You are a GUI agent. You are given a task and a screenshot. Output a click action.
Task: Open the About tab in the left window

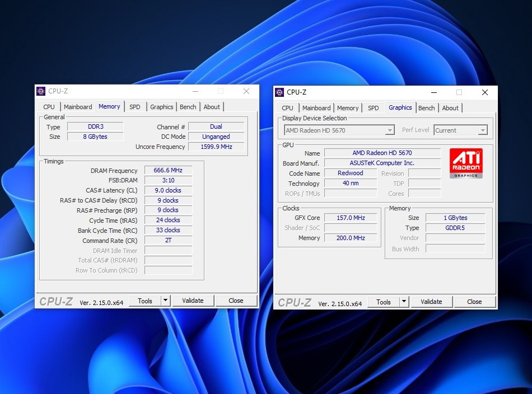click(212, 107)
